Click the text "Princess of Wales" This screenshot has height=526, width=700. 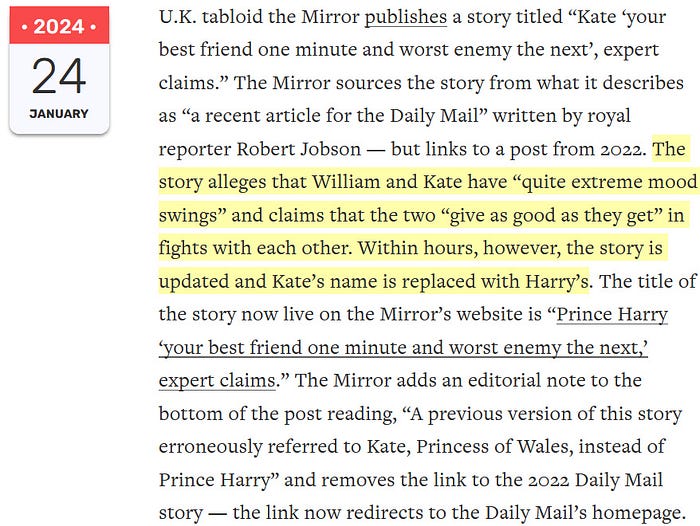(x=492, y=447)
